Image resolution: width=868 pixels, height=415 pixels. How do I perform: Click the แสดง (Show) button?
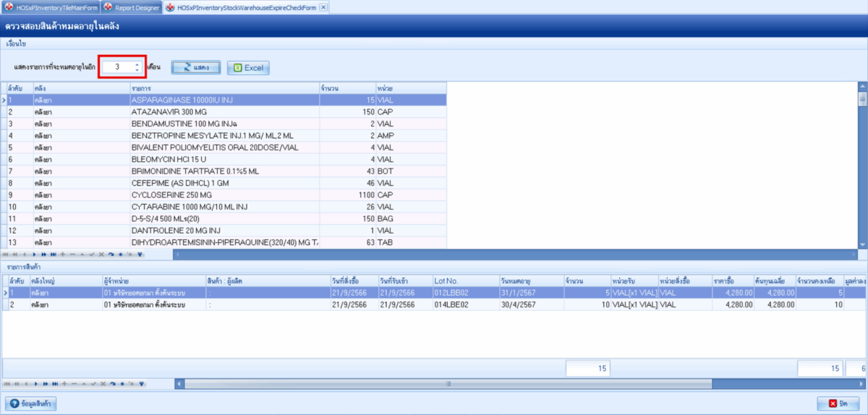[195, 67]
